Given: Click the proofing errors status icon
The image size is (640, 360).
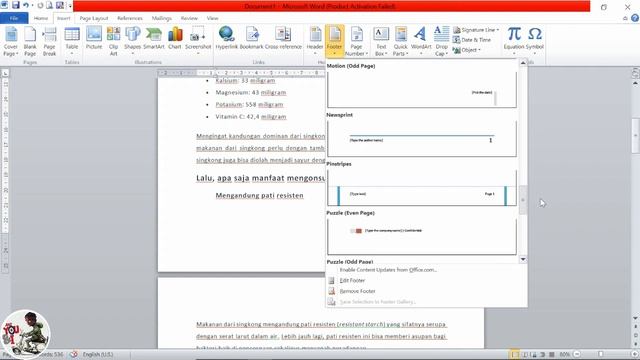Looking at the screenshot, I should (x=74, y=354).
